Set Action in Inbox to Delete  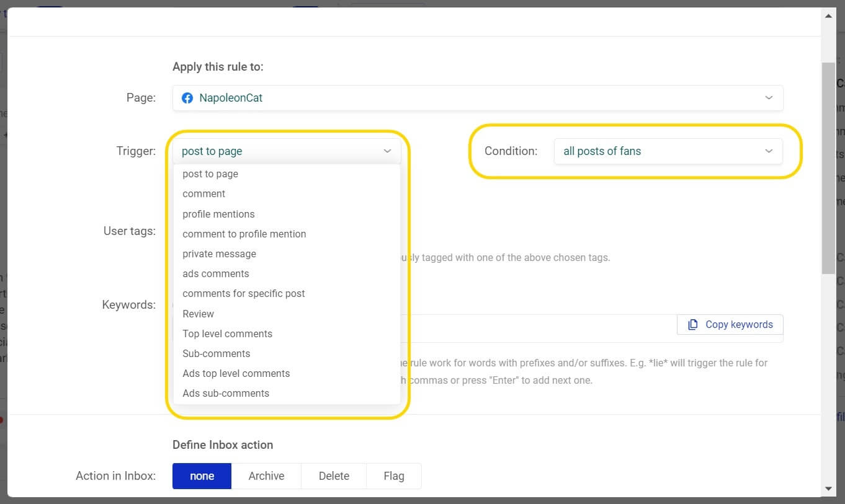tap(334, 476)
